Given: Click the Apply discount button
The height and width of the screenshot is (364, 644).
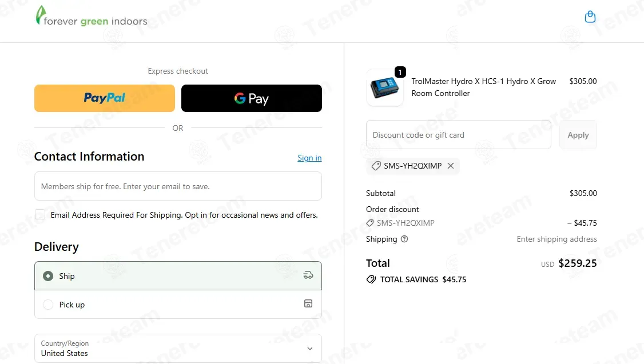Looking at the screenshot, I should [x=578, y=135].
